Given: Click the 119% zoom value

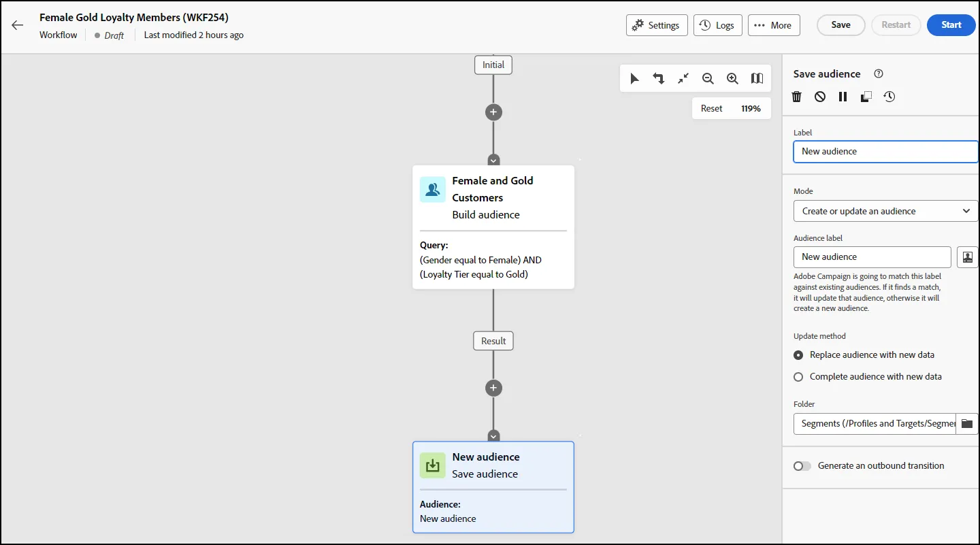Looking at the screenshot, I should (x=751, y=108).
